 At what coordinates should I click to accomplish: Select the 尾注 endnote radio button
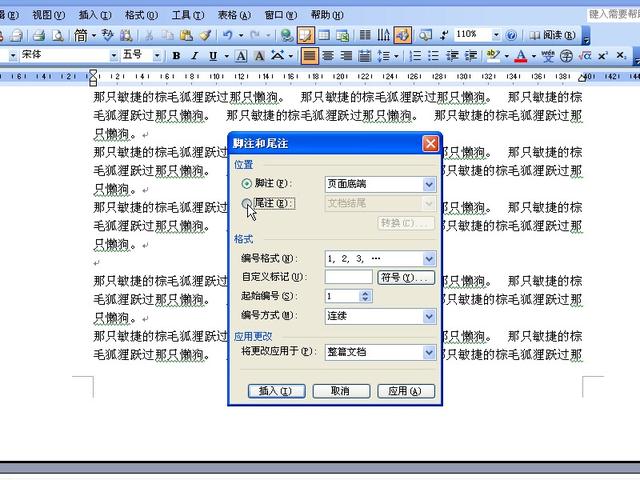point(246,203)
